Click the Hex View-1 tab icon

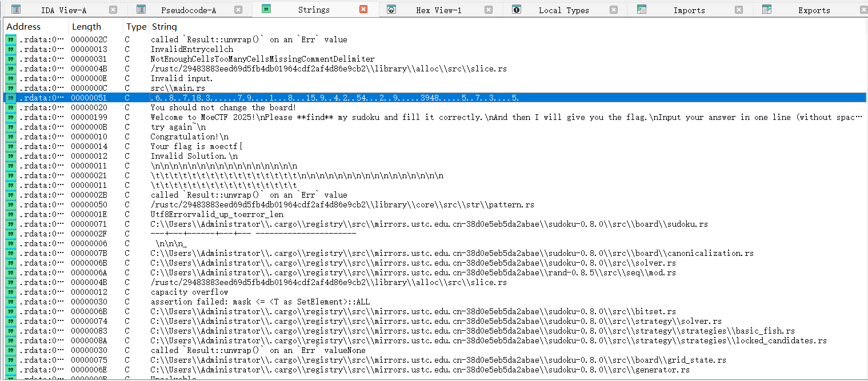pos(391,10)
